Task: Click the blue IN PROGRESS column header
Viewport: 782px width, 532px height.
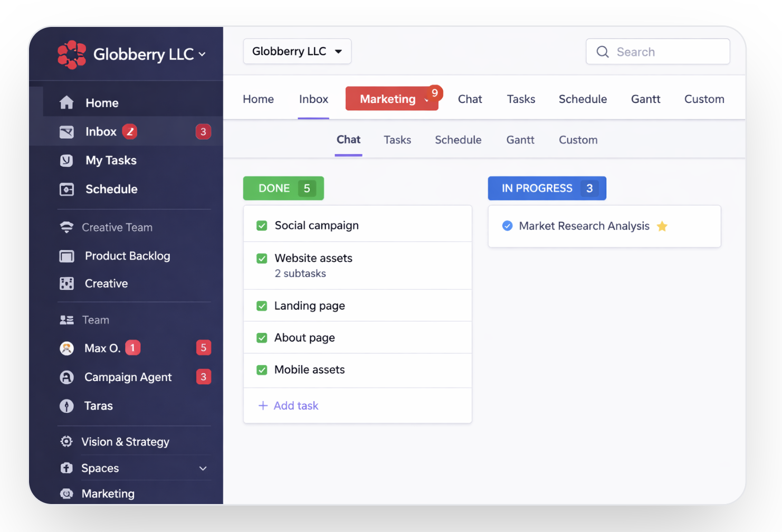Action: pyautogui.click(x=547, y=188)
